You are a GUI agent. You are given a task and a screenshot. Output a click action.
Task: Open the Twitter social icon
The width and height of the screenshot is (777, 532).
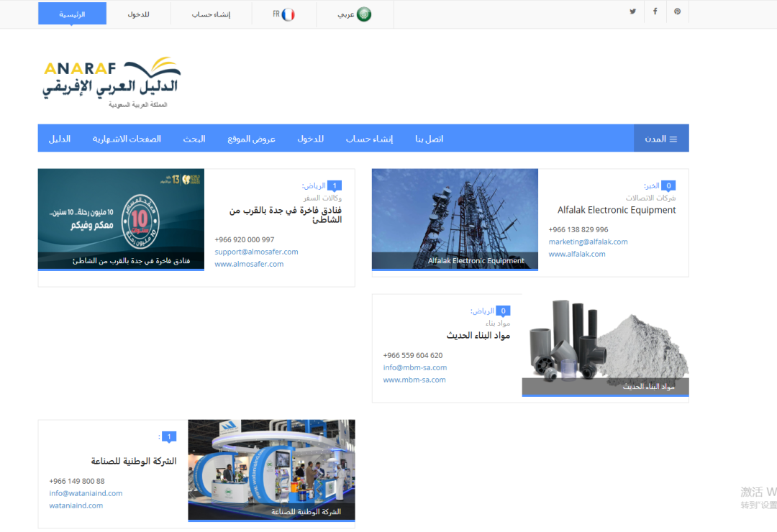tap(633, 12)
